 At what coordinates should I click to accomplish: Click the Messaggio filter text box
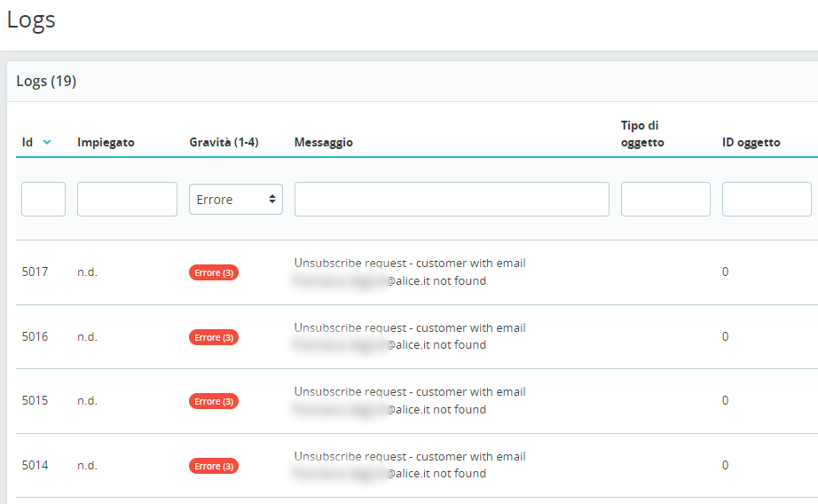452,200
